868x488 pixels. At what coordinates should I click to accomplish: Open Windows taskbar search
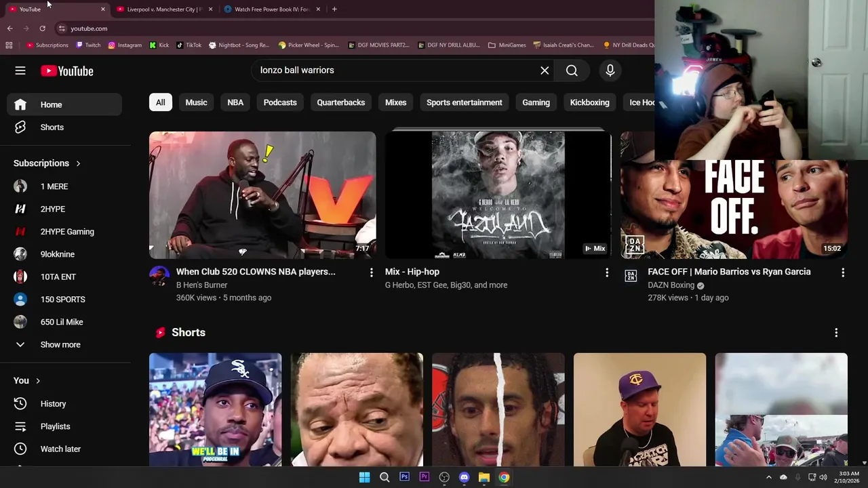384,477
